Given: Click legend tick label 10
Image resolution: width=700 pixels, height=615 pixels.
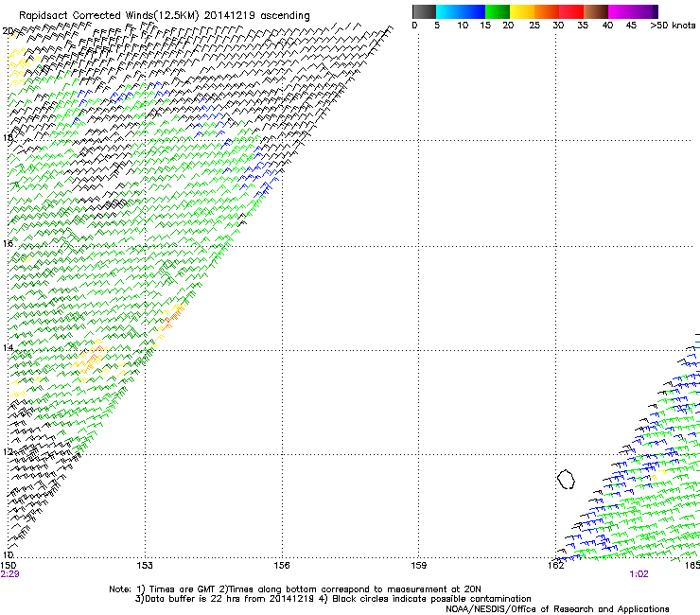Looking at the screenshot, I should click(463, 26).
